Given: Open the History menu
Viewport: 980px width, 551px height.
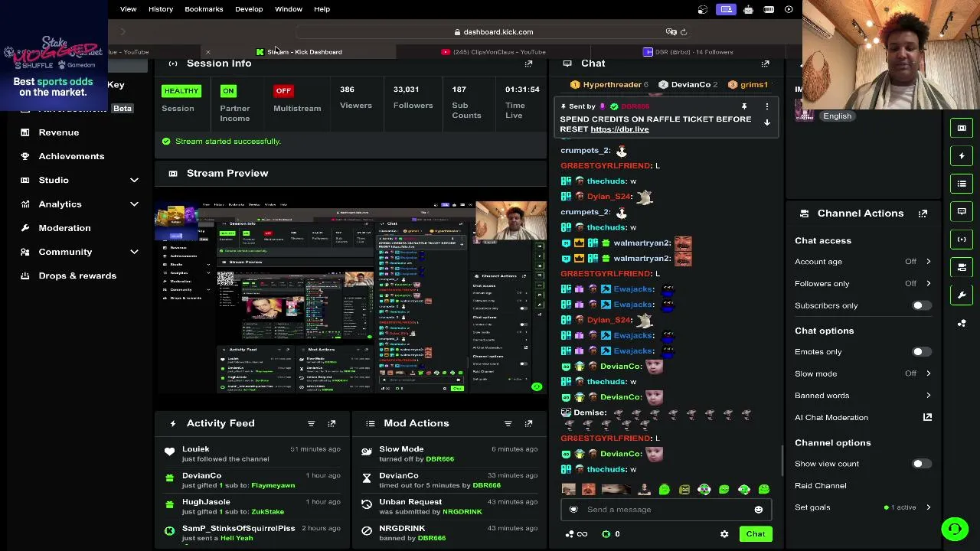Looking at the screenshot, I should [x=161, y=9].
